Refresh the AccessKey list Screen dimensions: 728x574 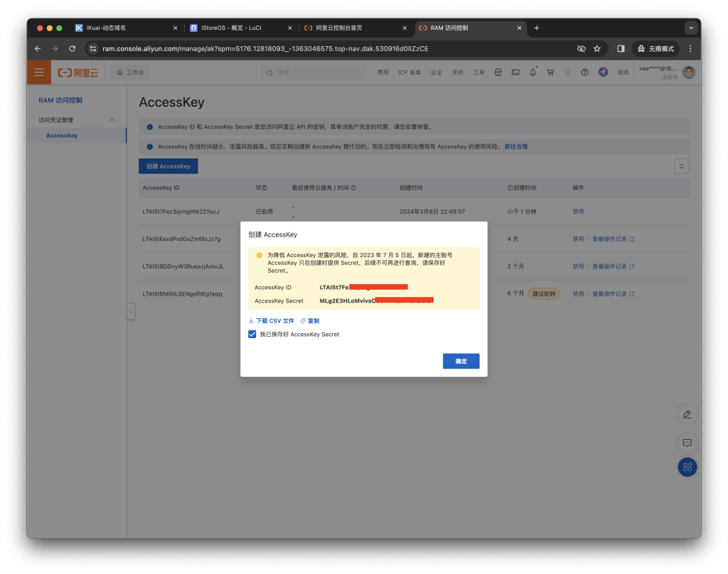pos(681,166)
